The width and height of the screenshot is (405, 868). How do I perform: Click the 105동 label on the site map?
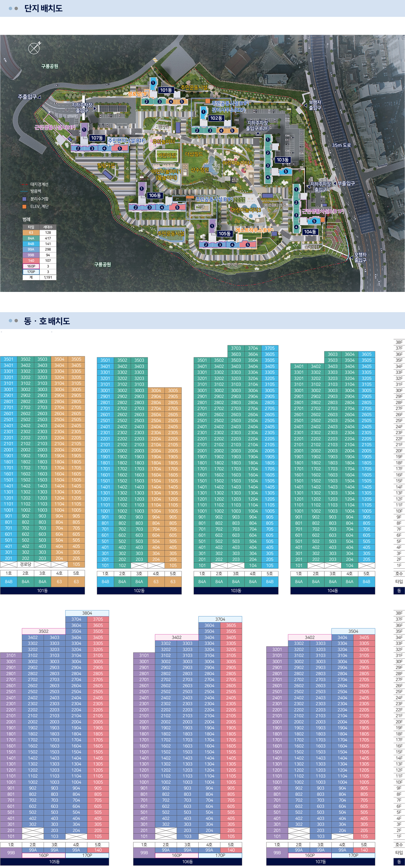(224, 234)
